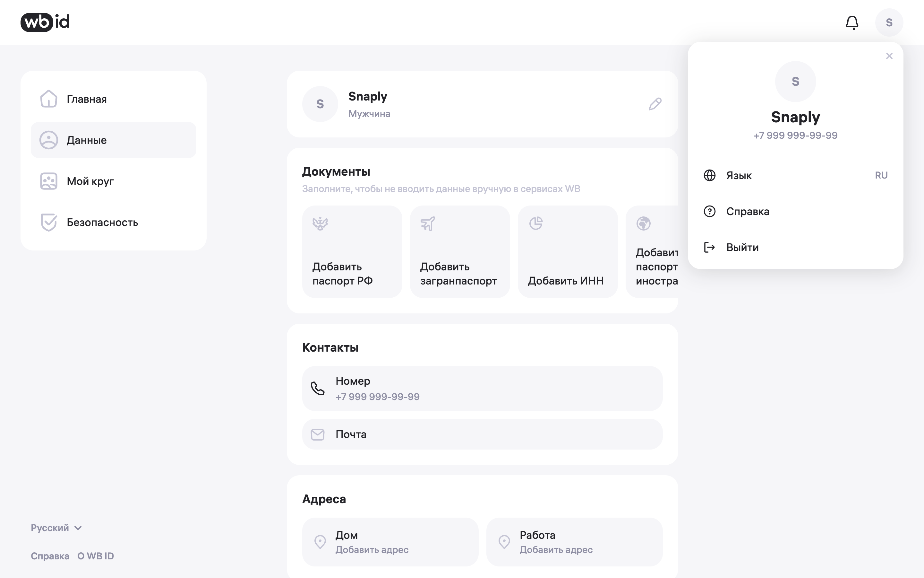The height and width of the screenshot is (578, 924).
Task: Click the popup phone number +7 999 999-99-99
Action: click(795, 135)
